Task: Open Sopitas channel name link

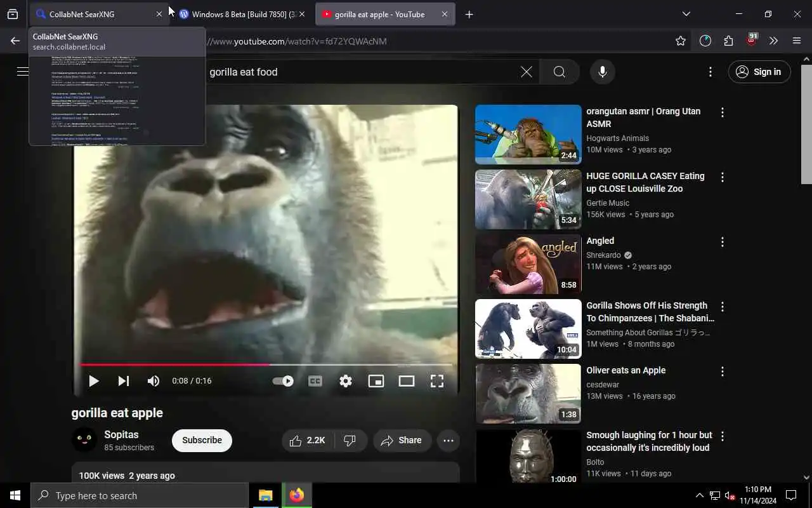Action: pos(121,435)
